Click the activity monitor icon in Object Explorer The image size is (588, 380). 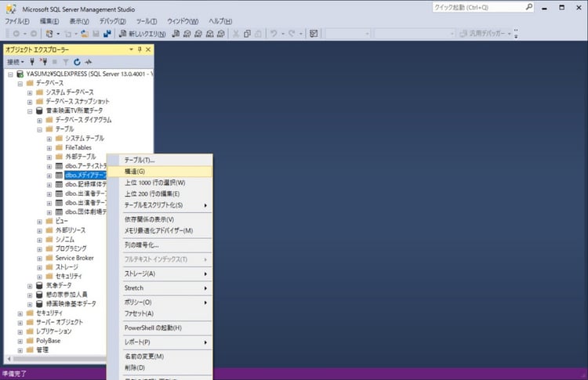pyautogui.click(x=89, y=62)
